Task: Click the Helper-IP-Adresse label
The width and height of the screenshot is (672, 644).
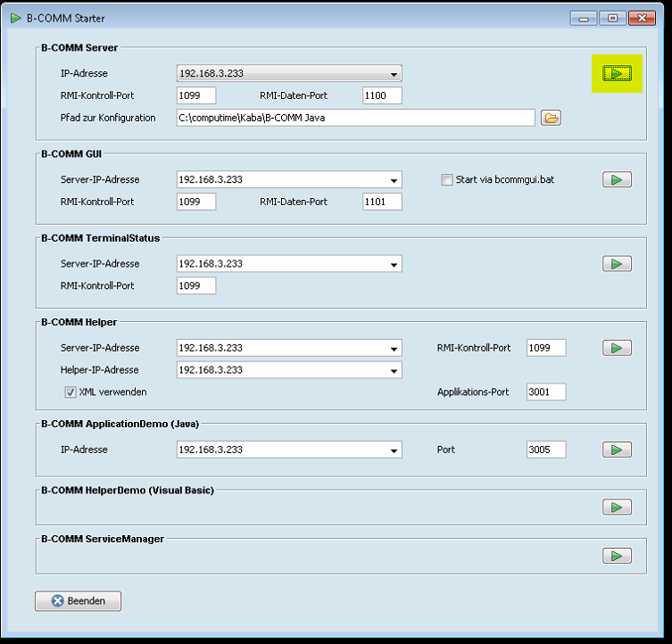Action: point(99,370)
